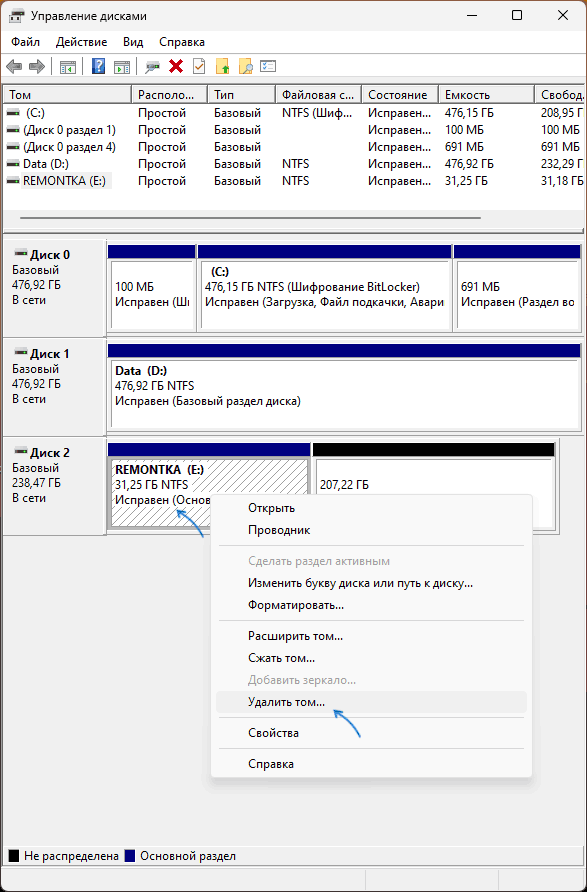
Task: Click the blue Основной раздел legend swatch
Action: (130, 856)
